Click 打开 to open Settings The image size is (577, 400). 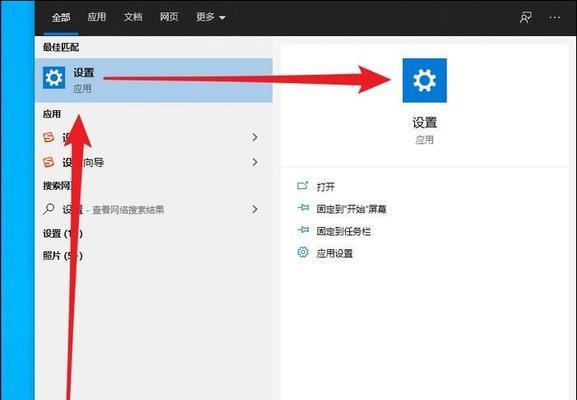tap(326, 187)
